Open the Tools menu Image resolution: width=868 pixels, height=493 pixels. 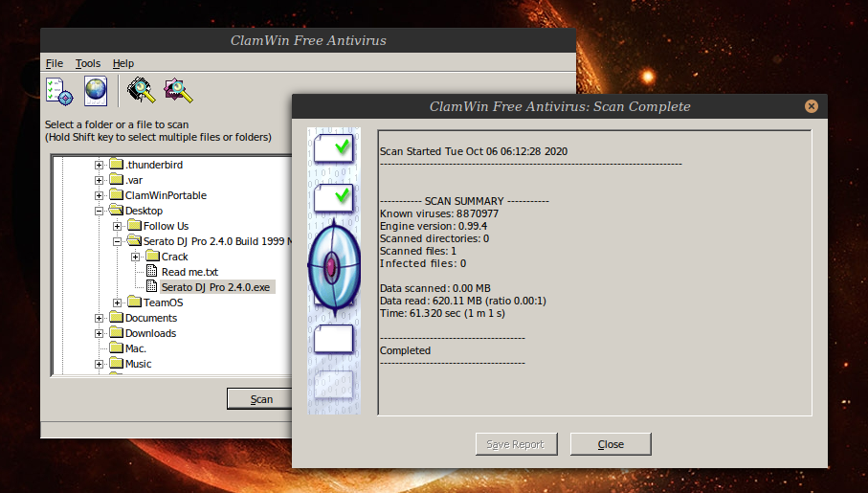coord(88,63)
